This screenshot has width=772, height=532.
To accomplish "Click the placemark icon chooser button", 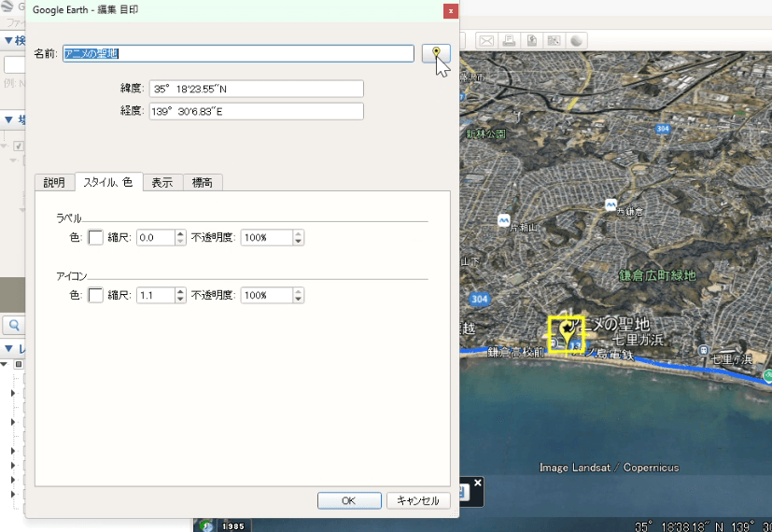I will 436,53.
